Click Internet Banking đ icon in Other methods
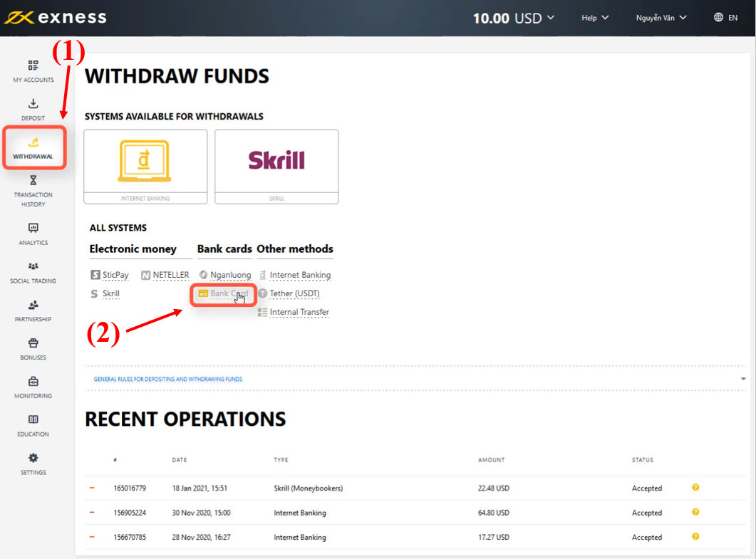The height and width of the screenshot is (559, 756). [263, 275]
